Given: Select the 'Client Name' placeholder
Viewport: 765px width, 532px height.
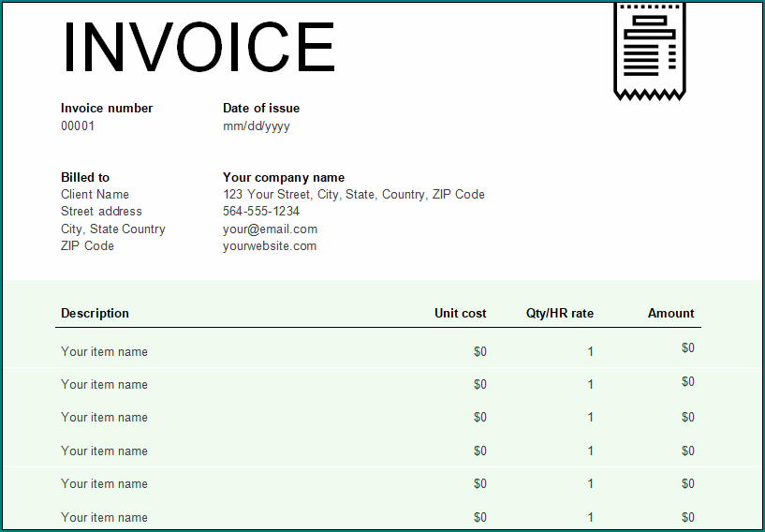Looking at the screenshot, I should click(x=96, y=194).
